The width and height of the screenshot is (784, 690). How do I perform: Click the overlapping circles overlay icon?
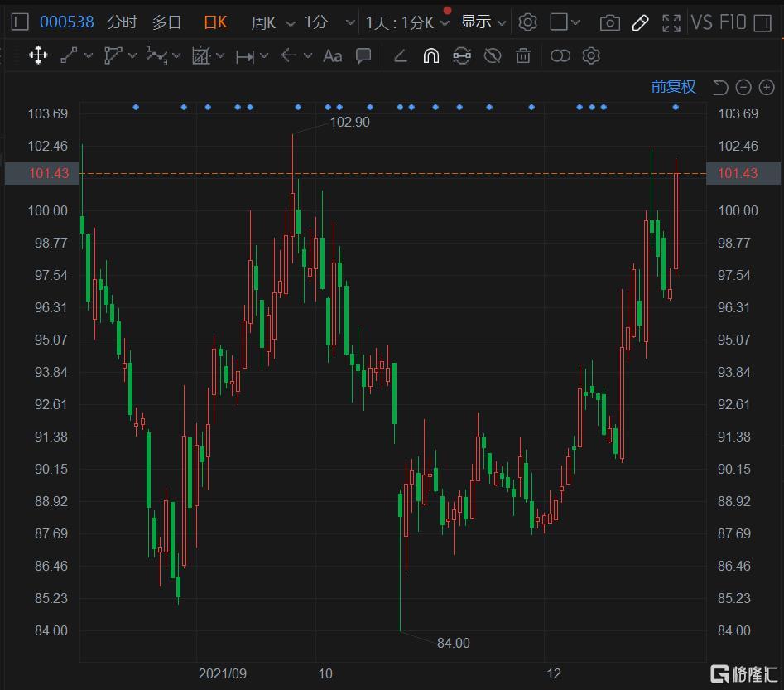[x=560, y=55]
